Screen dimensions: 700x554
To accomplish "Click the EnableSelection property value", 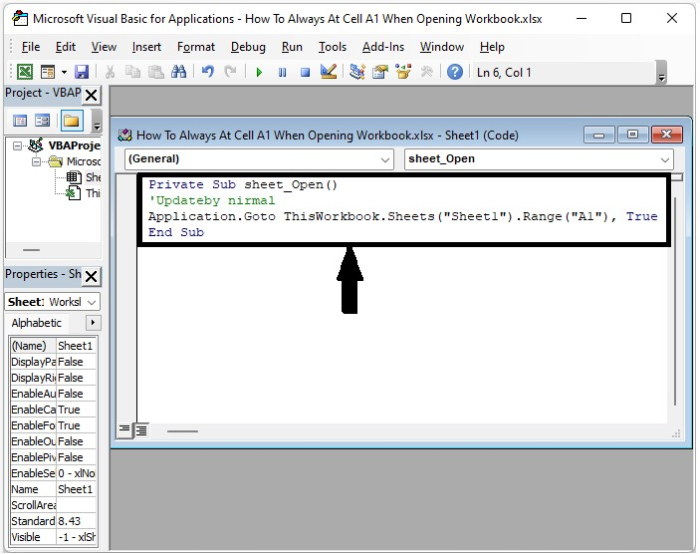I will (76, 473).
